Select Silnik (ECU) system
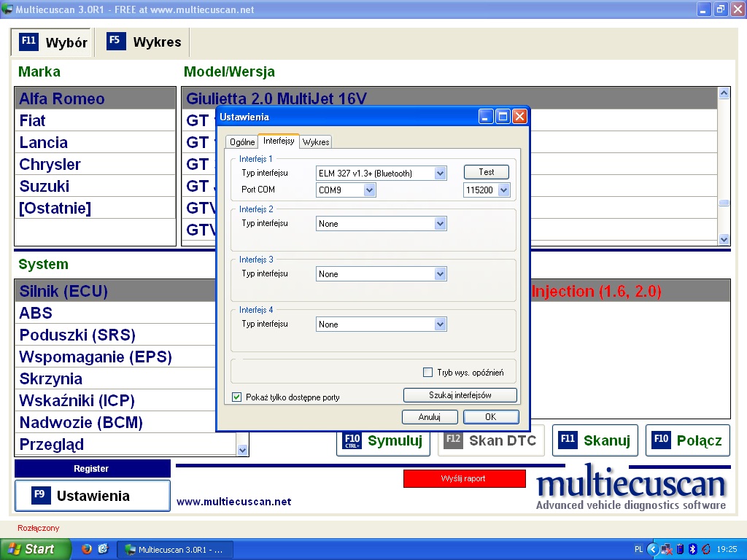 pyautogui.click(x=116, y=291)
